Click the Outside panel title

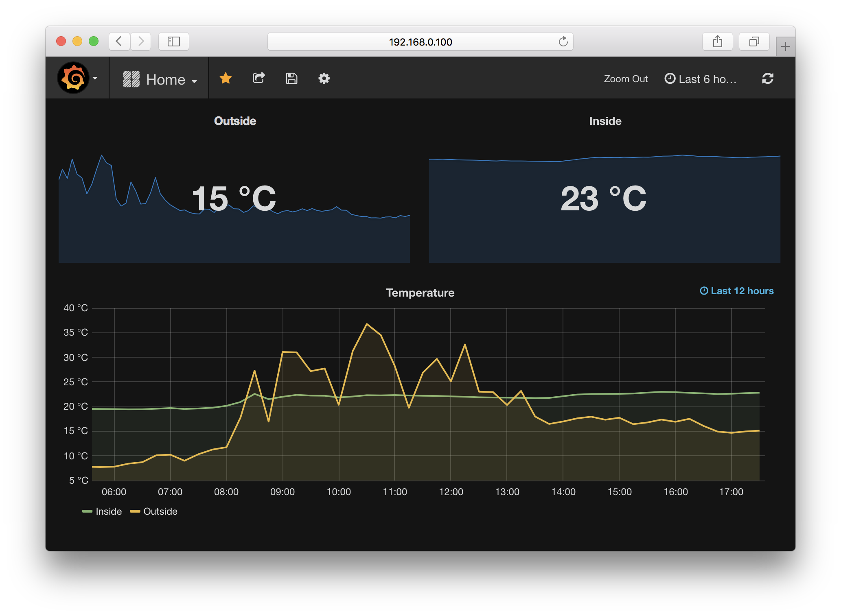tap(235, 121)
